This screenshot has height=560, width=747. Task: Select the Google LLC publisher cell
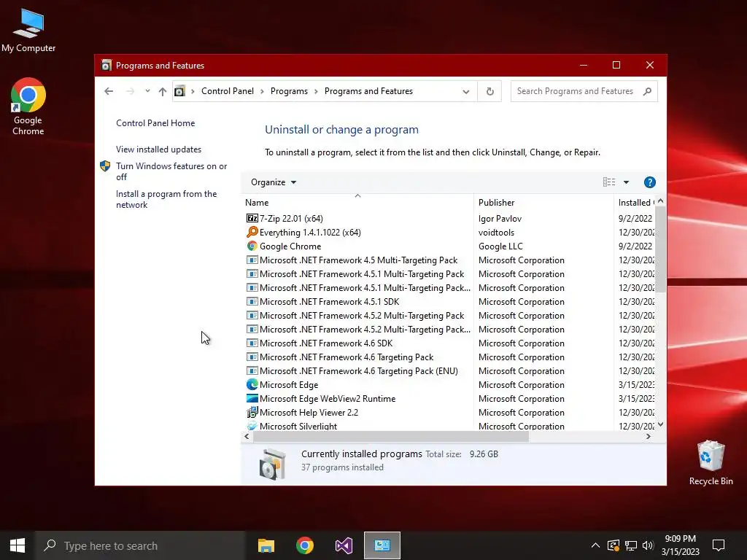point(500,246)
